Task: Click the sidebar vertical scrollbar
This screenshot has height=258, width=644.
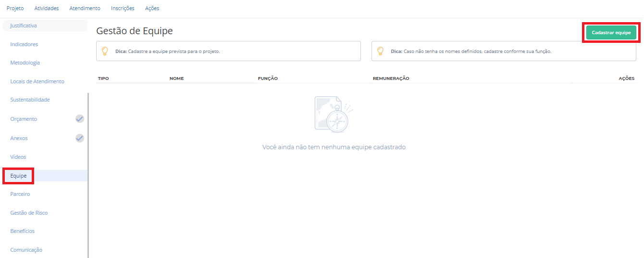Action: (88, 173)
